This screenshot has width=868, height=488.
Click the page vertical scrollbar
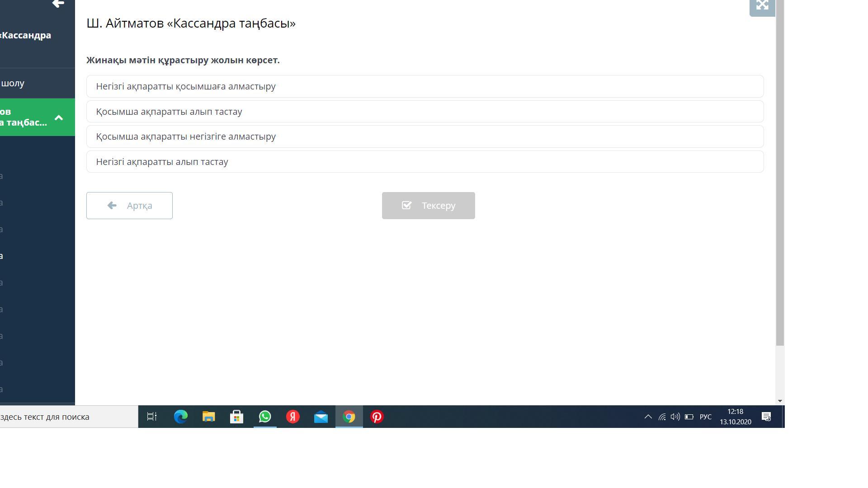[780, 181]
